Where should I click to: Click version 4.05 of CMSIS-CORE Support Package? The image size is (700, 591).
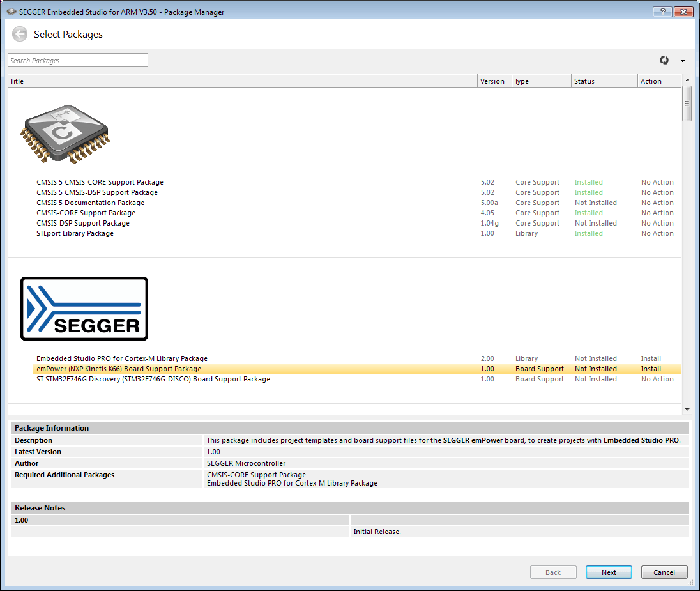tap(487, 213)
